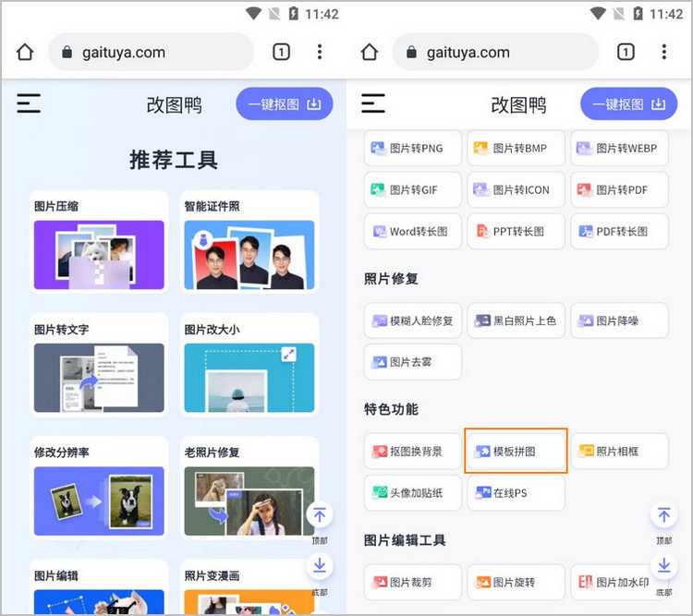This screenshot has height=616, width=693.
Task: Choose PPT转长图 tool
Action: [517, 232]
